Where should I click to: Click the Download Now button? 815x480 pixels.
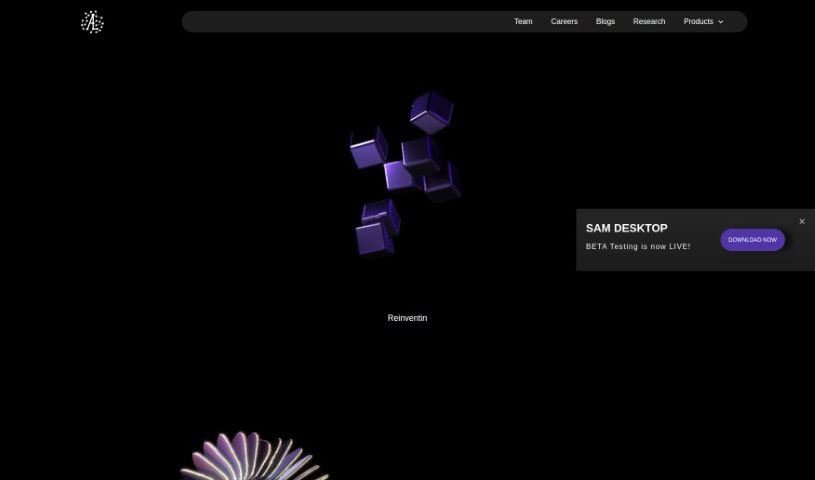pyautogui.click(x=752, y=240)
